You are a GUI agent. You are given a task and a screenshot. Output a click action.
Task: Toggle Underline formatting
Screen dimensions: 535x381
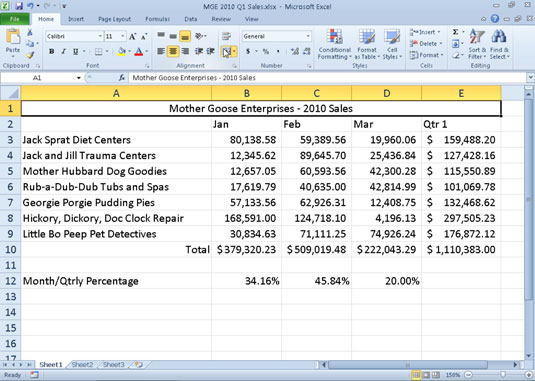pyautogui.click(x=75, y=52)
